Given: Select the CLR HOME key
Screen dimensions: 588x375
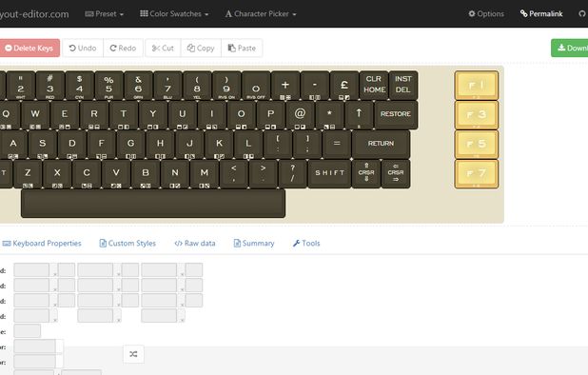Looking at the screenshot, I should [374, 85].
